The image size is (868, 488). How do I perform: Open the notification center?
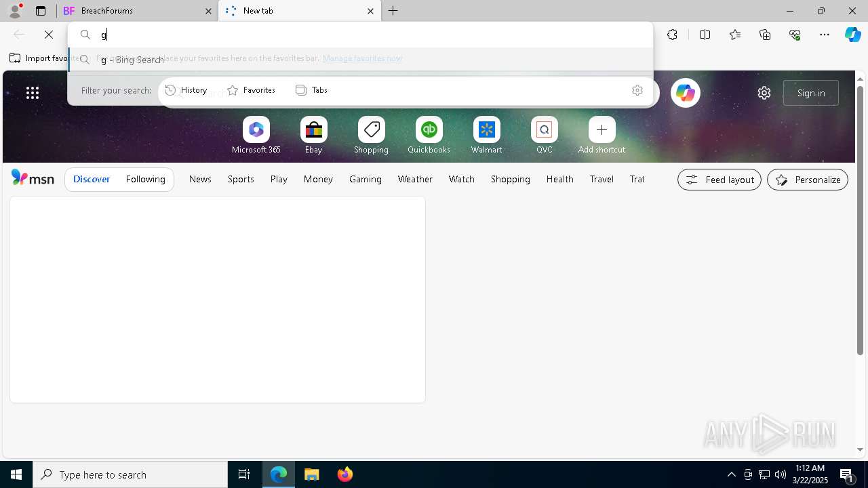(x=846, y=474)
